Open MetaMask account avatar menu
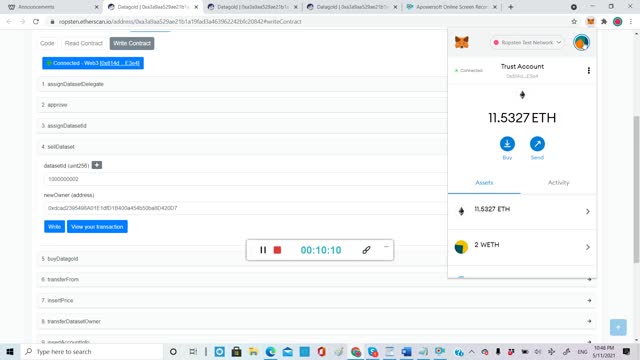 (x=581, y=42)
